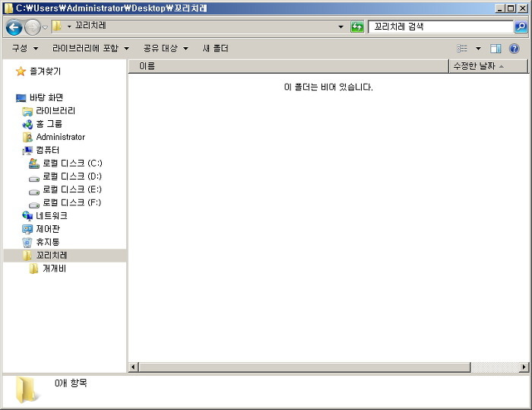Click 꼬리치레 in the address bar
Screen dimensions: 532x410
[x=90, y=25]
